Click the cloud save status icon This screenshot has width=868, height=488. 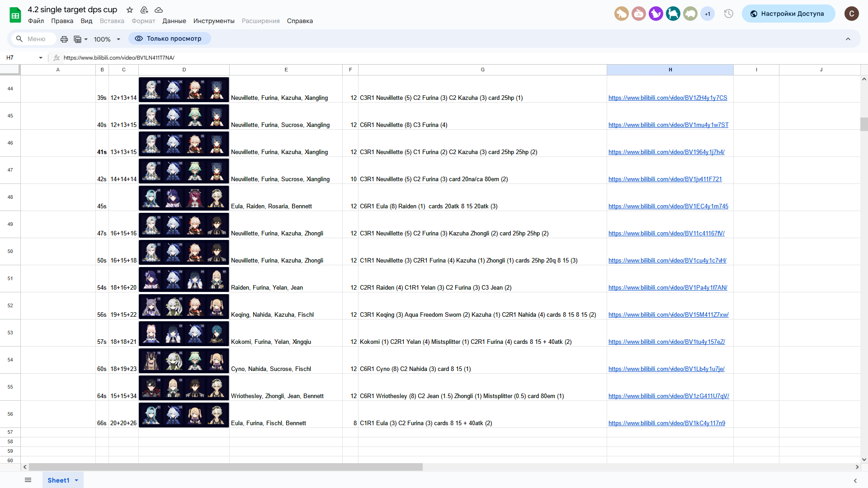pos(159,10)
